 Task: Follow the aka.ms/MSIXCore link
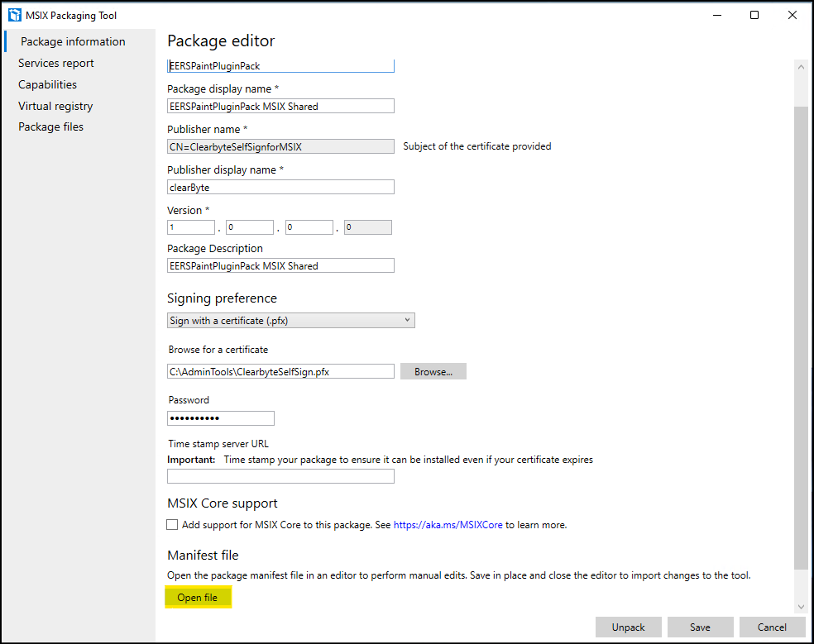(448, 524)
